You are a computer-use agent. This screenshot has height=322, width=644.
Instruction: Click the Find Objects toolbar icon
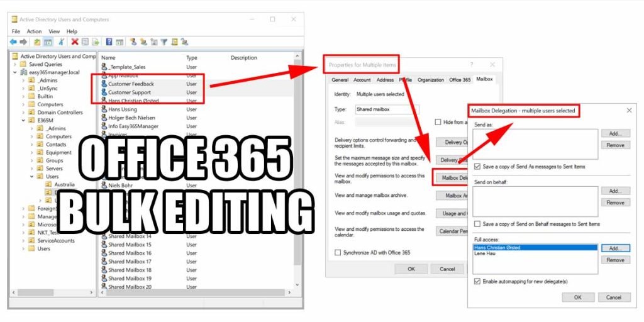point(175,42)
